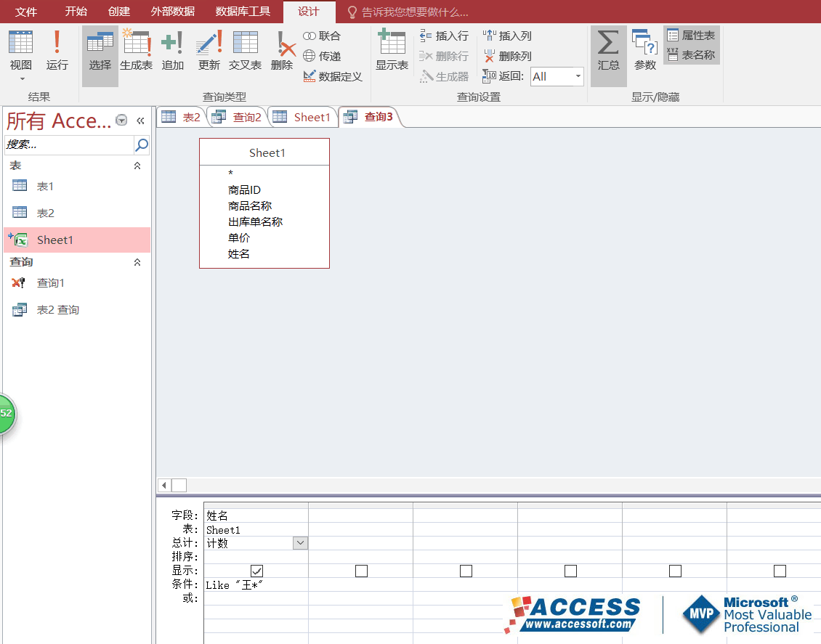Expand the 计数 total dropdown arrow

coord(300,543)
